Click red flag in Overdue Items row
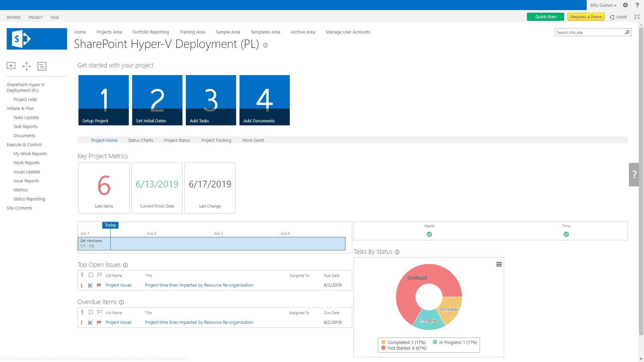The image size is (644, 362). pyautogui.click(x=99, y=323)
